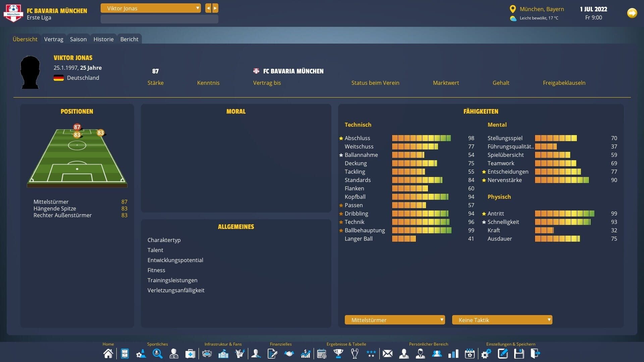Click the save floppy disk icon
644x362 pixels.
pos(519,354)
